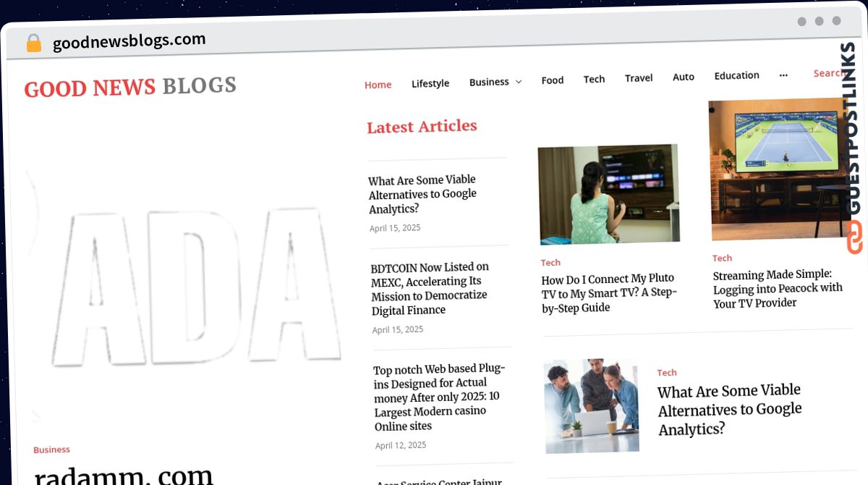The height and width of the screenshot is (485, 868).
Task: Expand the Business menu chevron
Action: (518, 82)
